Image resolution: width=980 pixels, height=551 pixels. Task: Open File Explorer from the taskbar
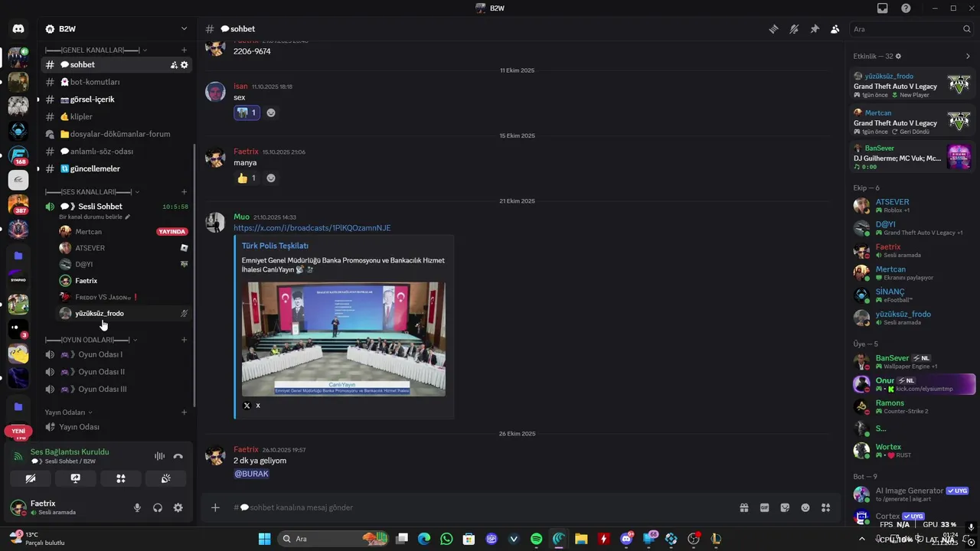pyautogui.click(x=581, y=539)
